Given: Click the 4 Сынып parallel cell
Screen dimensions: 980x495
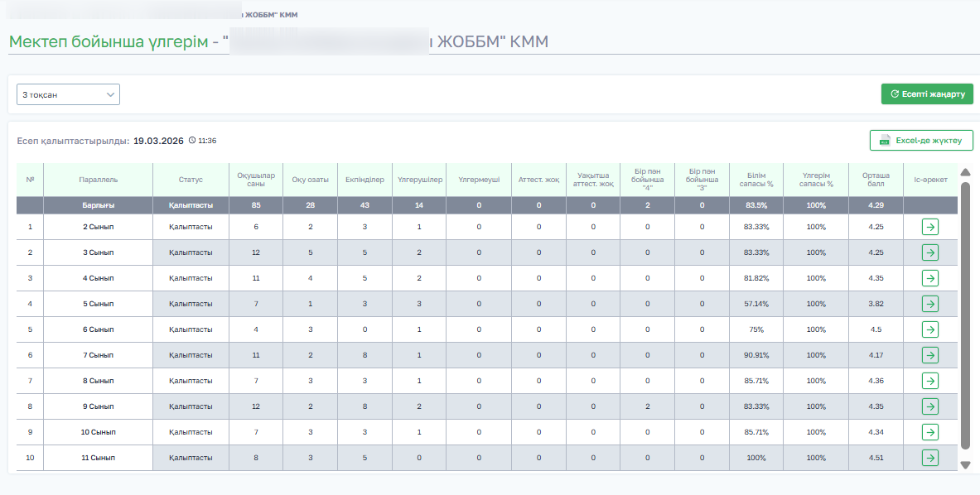Looking at the screenshot, I should (x=98, y=278).
